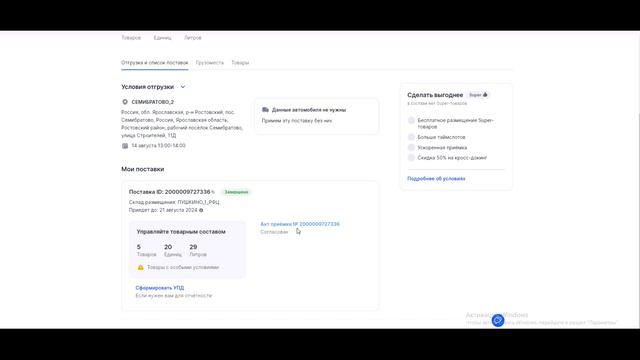
Task: Click the location pin beside СЕМИБРАТОВО_2
Action: click(125, 102)
